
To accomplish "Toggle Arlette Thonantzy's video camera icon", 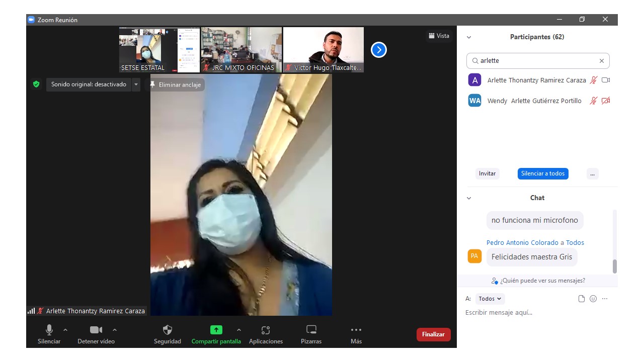I will [x=606, y=80].
